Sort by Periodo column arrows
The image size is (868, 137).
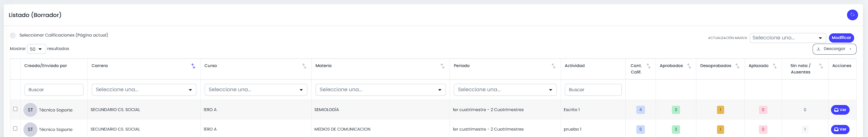[554, 66]
